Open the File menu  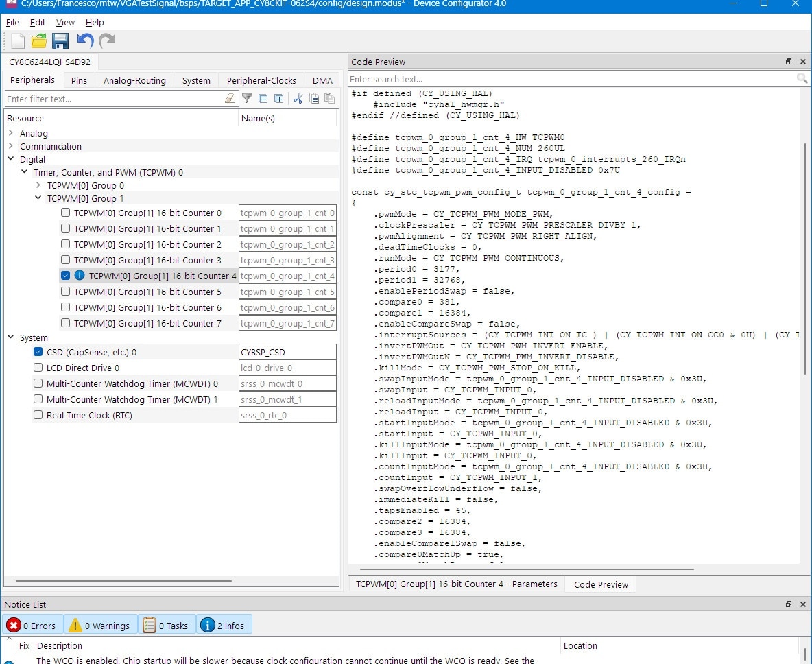(12, 22)
